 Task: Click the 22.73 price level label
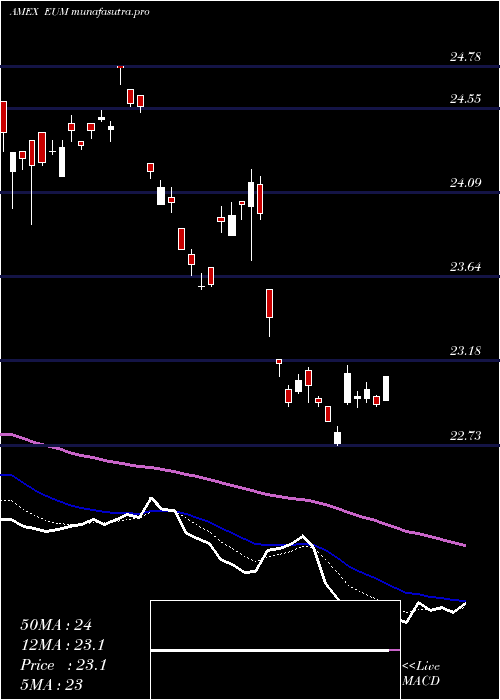click(x=466, y=435)
